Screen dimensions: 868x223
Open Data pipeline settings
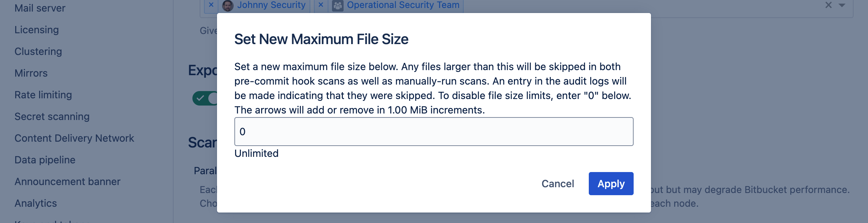pos(45,160)
